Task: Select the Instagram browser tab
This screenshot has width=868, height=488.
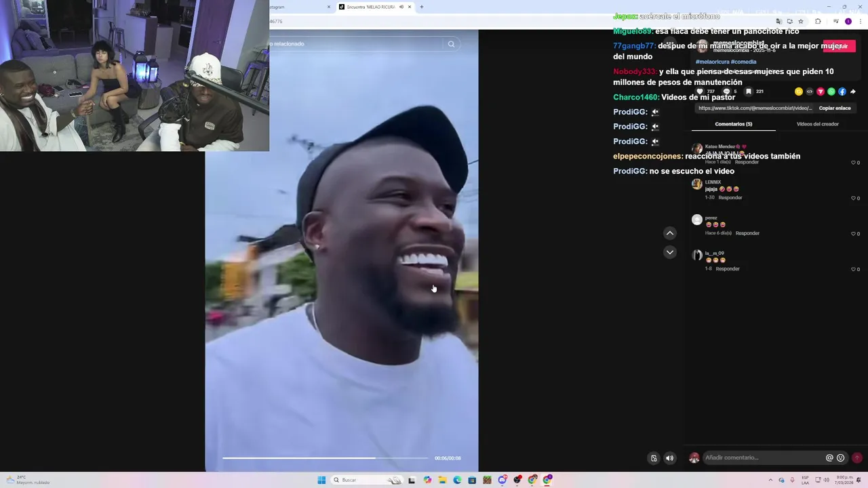Action: point(298,7)
